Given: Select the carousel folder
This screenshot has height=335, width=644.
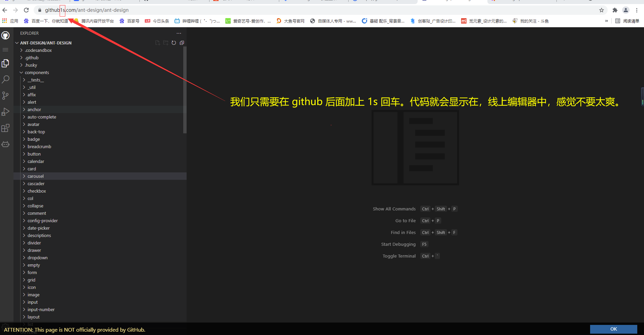Looking at the screenshot, I should 100,176.
